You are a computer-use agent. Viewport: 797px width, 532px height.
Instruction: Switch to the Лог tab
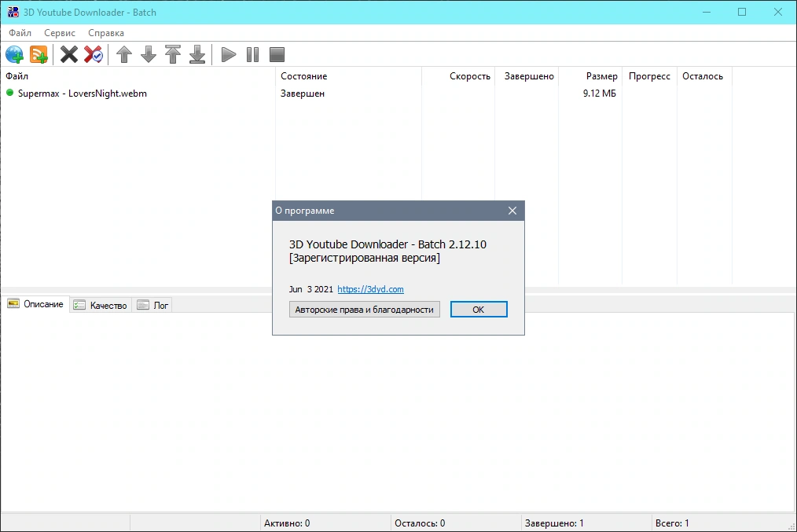(x=152, y=305)
